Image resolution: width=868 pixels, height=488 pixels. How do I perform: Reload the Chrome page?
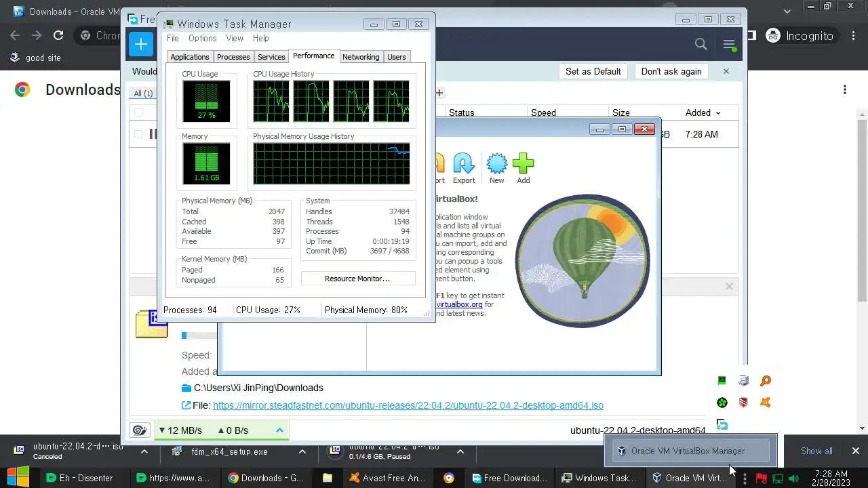58,35
